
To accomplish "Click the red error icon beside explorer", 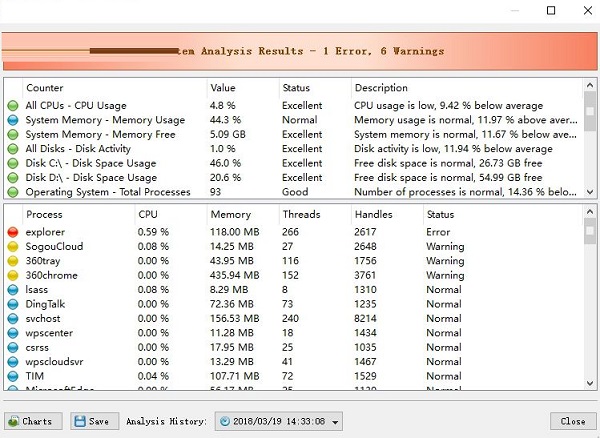I will pos(13,232).
